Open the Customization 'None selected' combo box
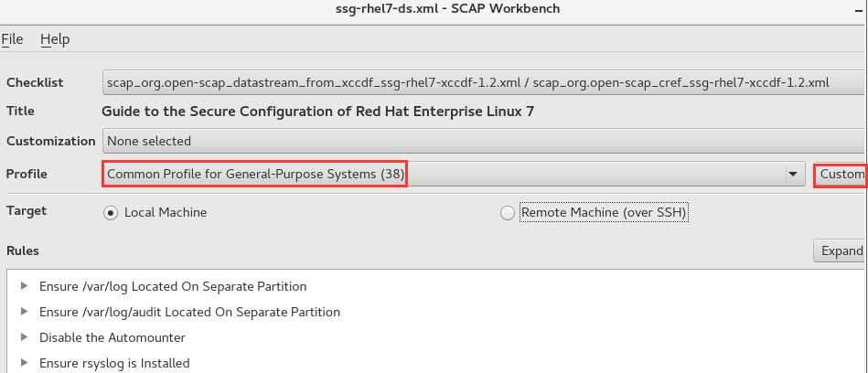The image size is (868, 373). [483, 141]
